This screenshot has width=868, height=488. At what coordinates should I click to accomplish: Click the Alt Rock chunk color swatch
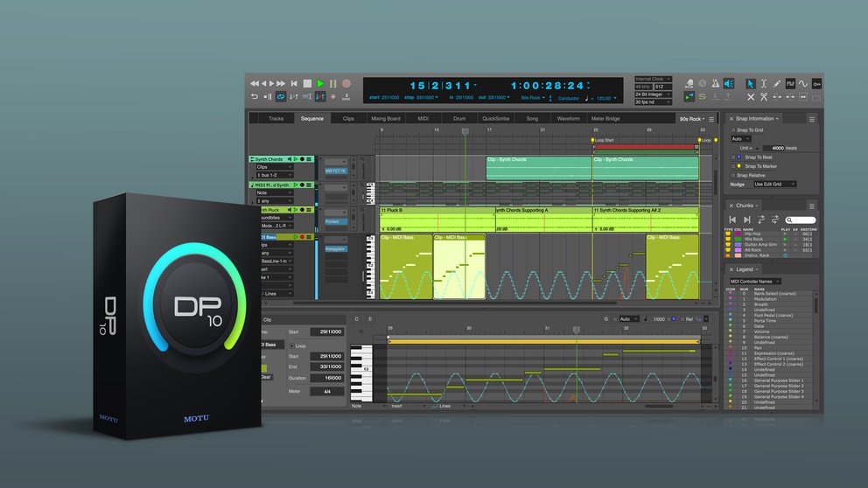738,250
